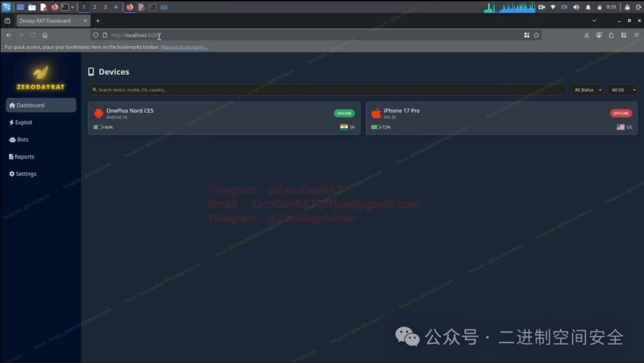Click the ONLINE status badge
Viewport: 644px width, 363px height.
click(x=344, y=113)
